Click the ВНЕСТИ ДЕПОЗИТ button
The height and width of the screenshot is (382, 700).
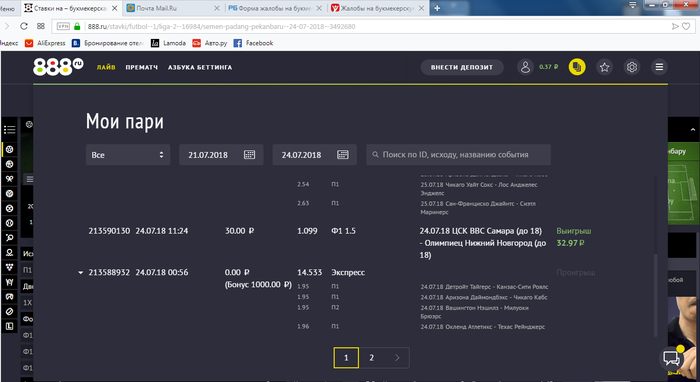point(462,67)
